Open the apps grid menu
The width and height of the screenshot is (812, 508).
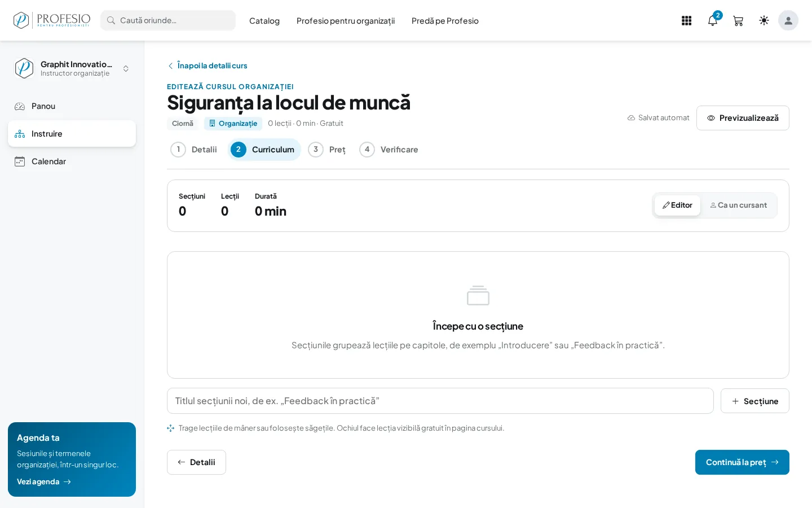click(686, 21)
